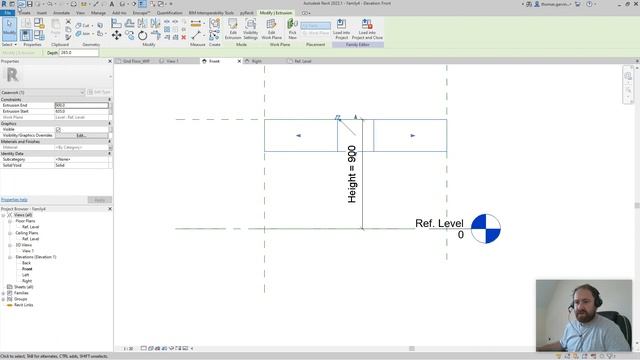Click the Depth input field in options bar
This screenshot has height=360, width=640.
pos(79,53)
